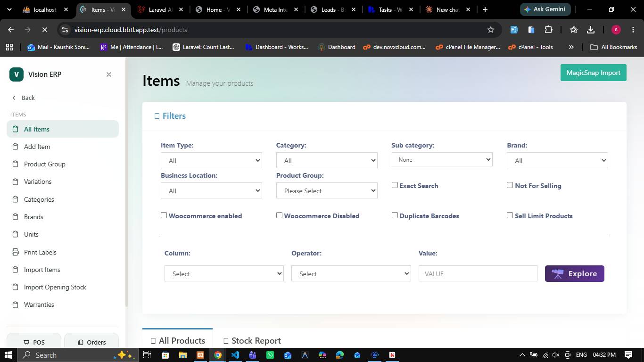The height and width of the screenshot is (362, 644).
Task: Open Visual Studio Code from taskbar
Action: coord(235,355)
